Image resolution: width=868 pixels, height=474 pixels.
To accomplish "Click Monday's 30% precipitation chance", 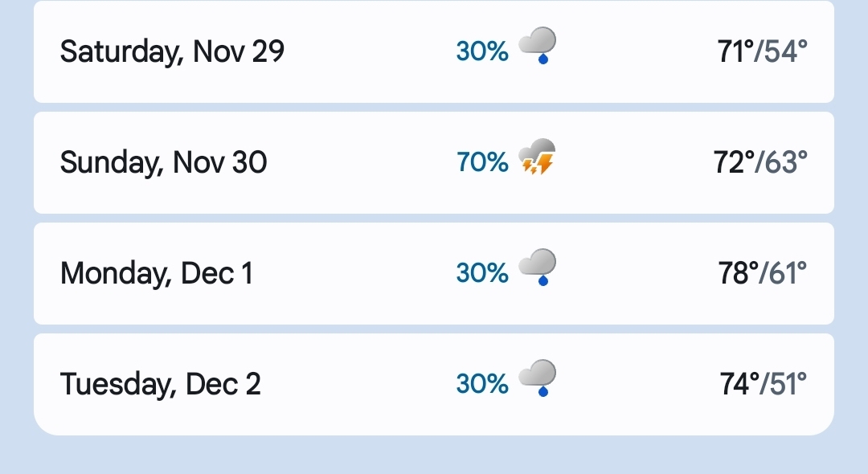I will point(482,274).
